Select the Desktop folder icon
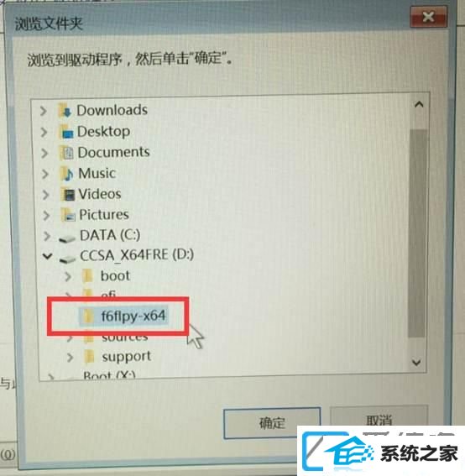This screenshot has height=476, width=465. (x=66, y=132)
